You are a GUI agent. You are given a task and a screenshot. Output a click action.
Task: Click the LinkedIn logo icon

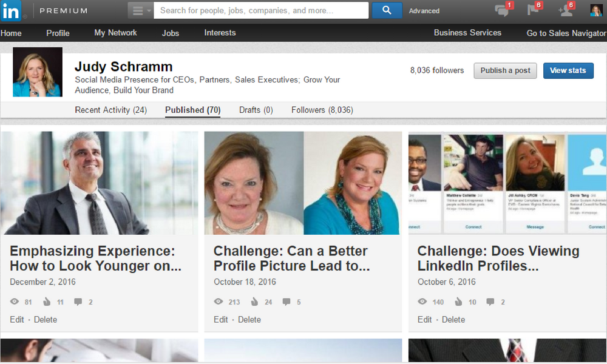point(11,11)
